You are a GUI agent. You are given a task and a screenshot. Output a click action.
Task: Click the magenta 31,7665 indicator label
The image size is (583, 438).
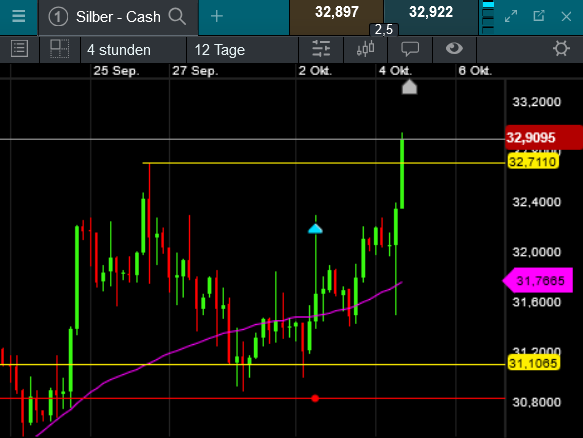[538, 280]
